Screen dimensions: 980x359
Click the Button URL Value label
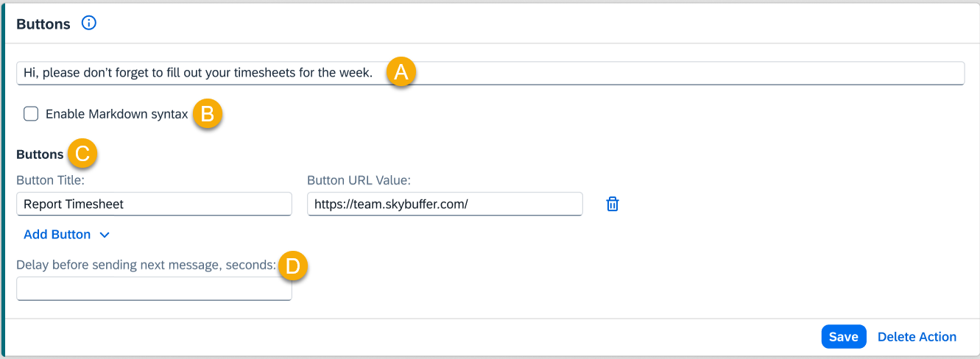coord(359,180)
